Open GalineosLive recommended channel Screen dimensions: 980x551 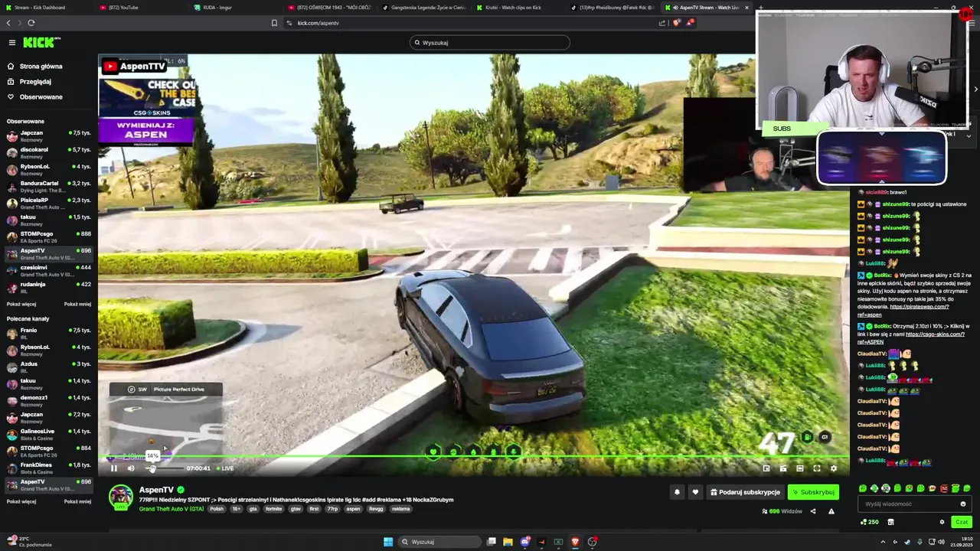point(48,435)
